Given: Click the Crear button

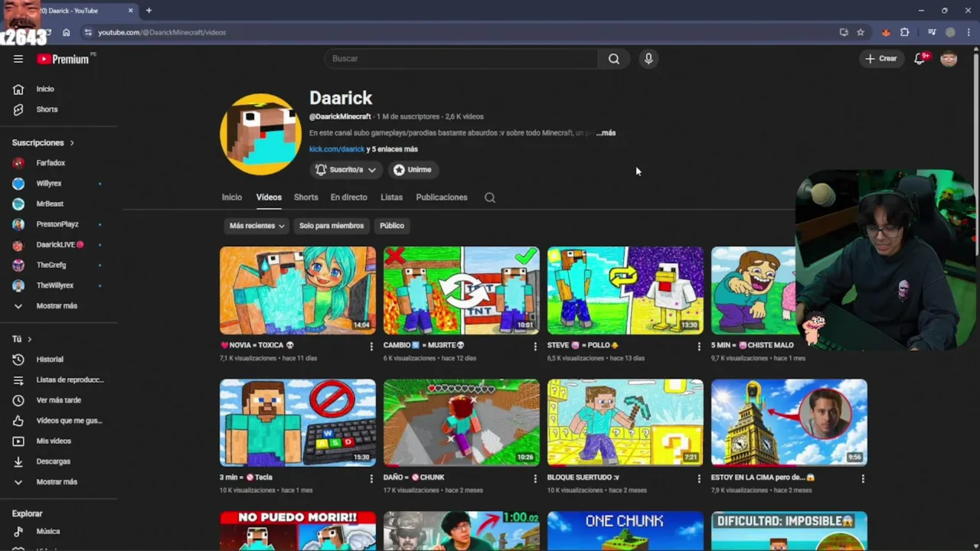Looking at the screenshot, I should [880, 59].
